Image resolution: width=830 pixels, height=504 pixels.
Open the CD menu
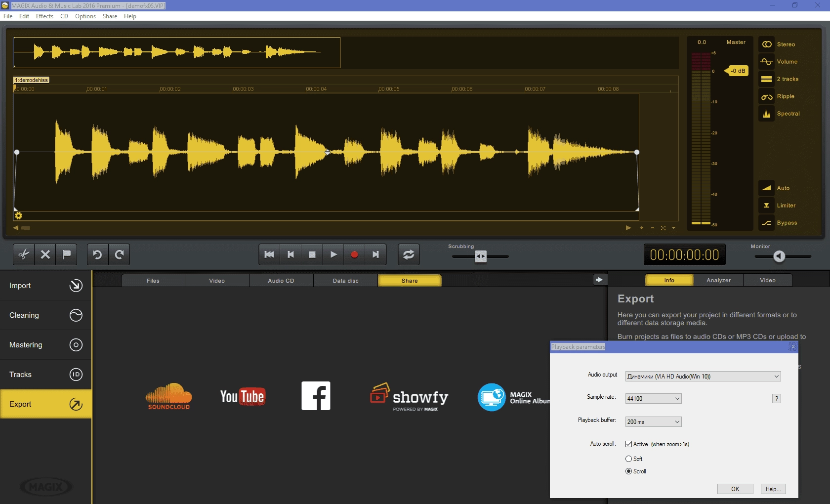coord(64,16)
